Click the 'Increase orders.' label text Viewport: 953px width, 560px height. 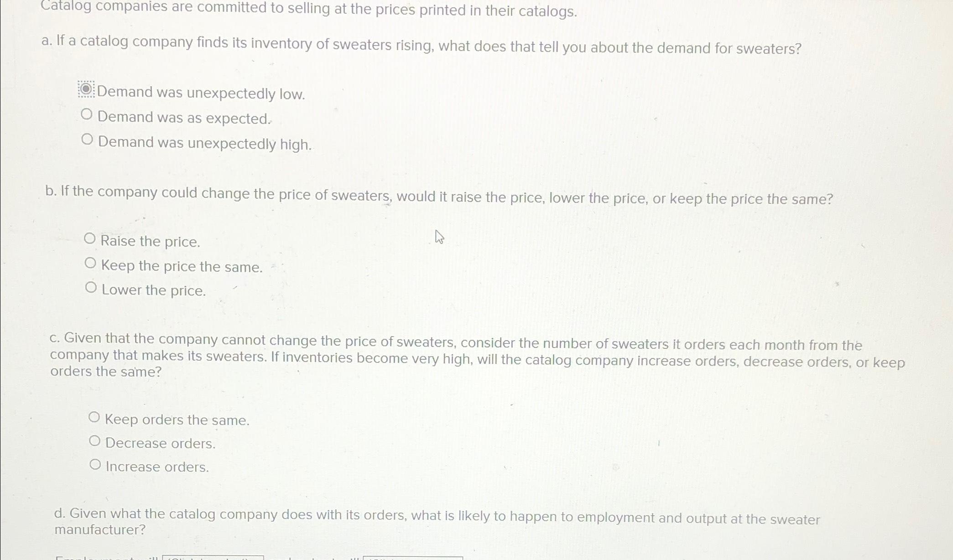click(x=157, y=467)
